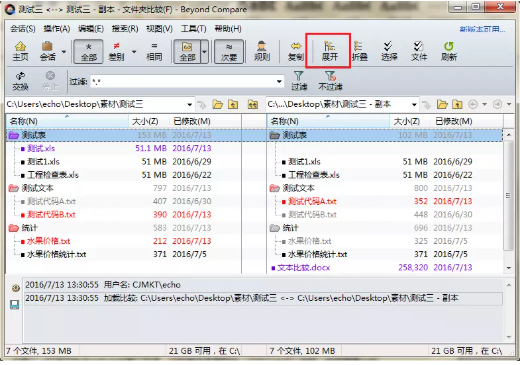Open the folder 全部 dropdown arrow

click(205, 52)
